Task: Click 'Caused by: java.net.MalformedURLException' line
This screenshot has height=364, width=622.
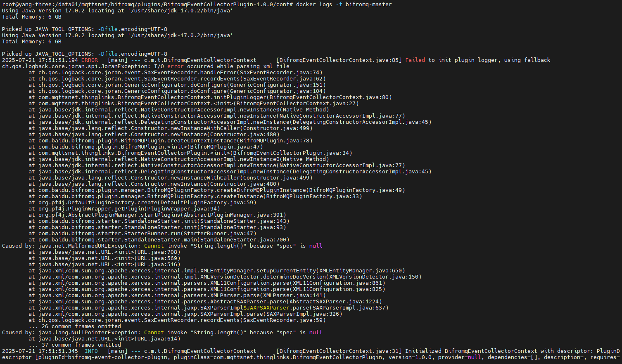Action: 162,246
